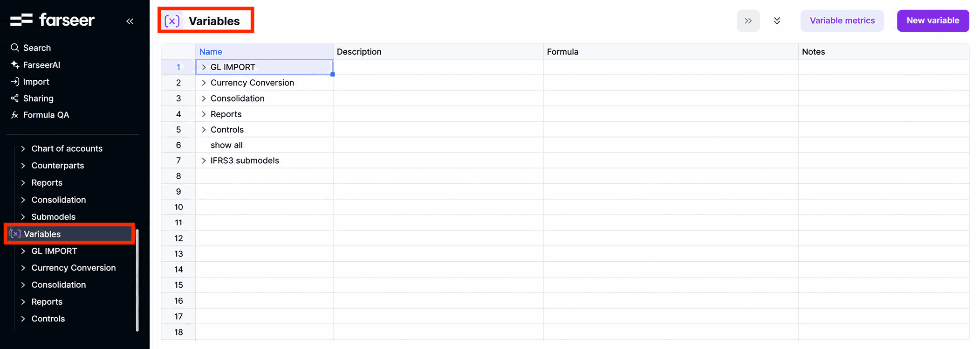Collapse the sidebar with double-chevron icon

(x=130, y=21)
